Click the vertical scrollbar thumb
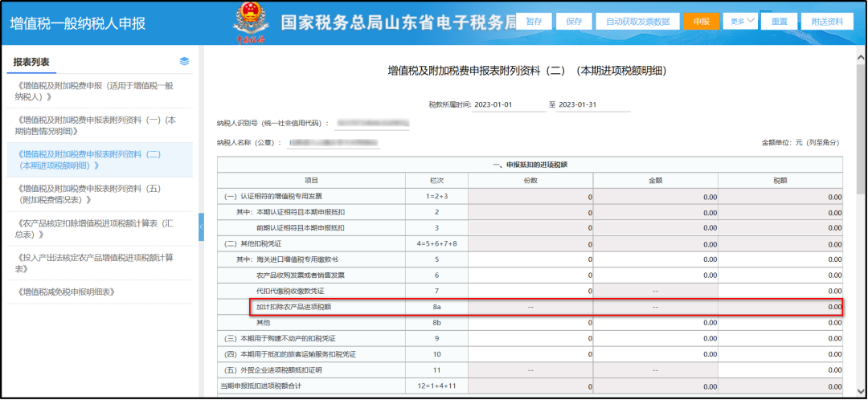868x400 pixels. [862, 129]
